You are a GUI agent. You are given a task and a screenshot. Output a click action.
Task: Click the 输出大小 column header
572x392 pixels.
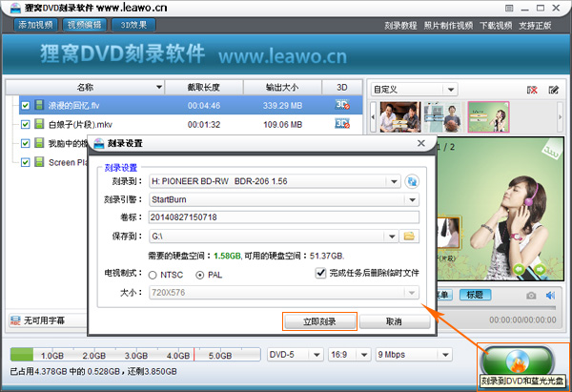point(282,88)
